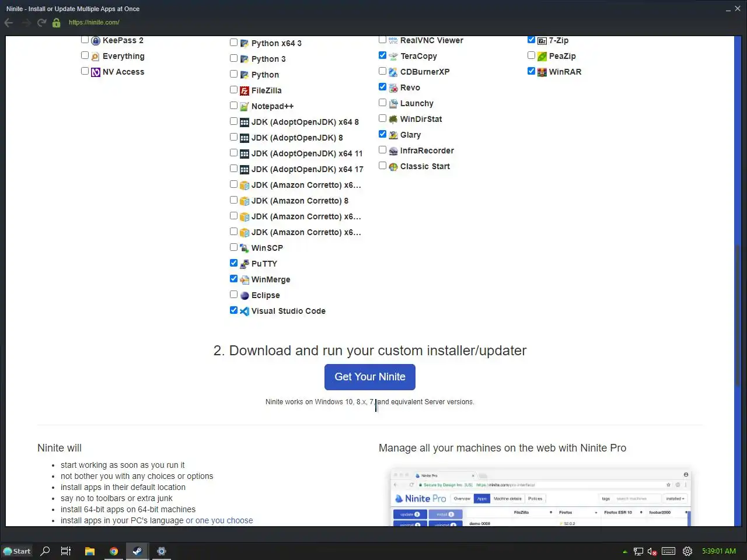Click the 'Python 3' label text
Screen dimensions: 747x560
coord(268,60)
